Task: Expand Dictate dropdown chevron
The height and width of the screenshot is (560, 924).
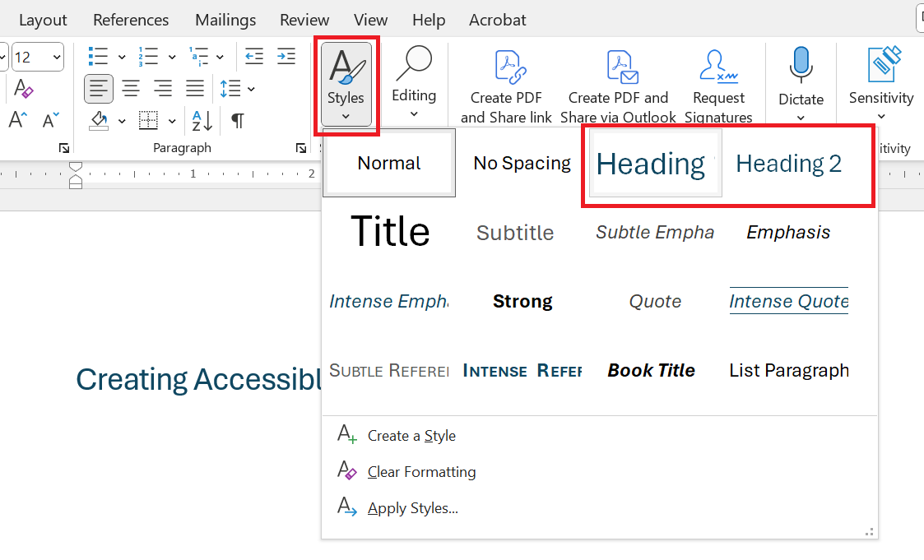Action: pyautogui.click(x=801, y=118)
